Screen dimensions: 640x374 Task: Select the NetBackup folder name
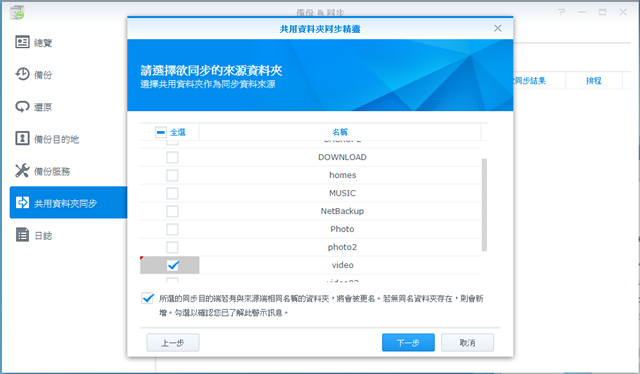342,211
